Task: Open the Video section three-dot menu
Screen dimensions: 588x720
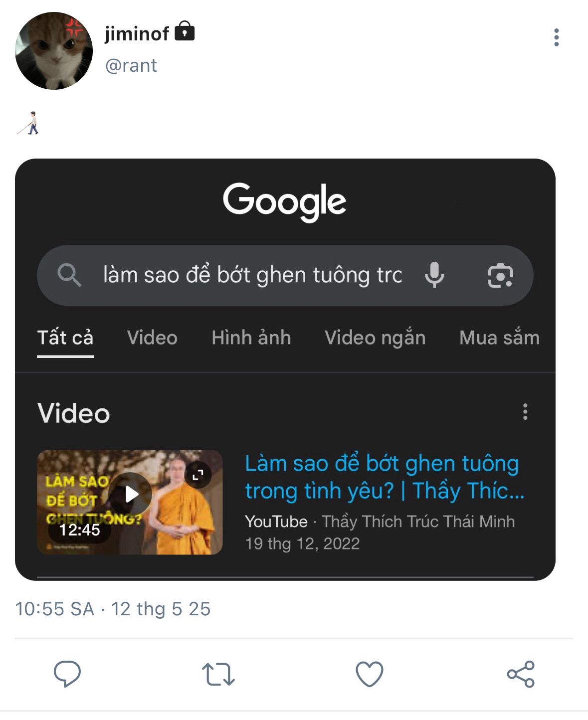Action: pyautogui.click(x=525, y=412)
